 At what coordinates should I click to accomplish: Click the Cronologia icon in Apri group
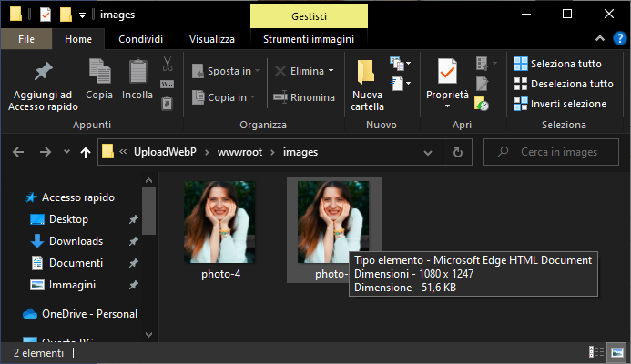(482, 104)
